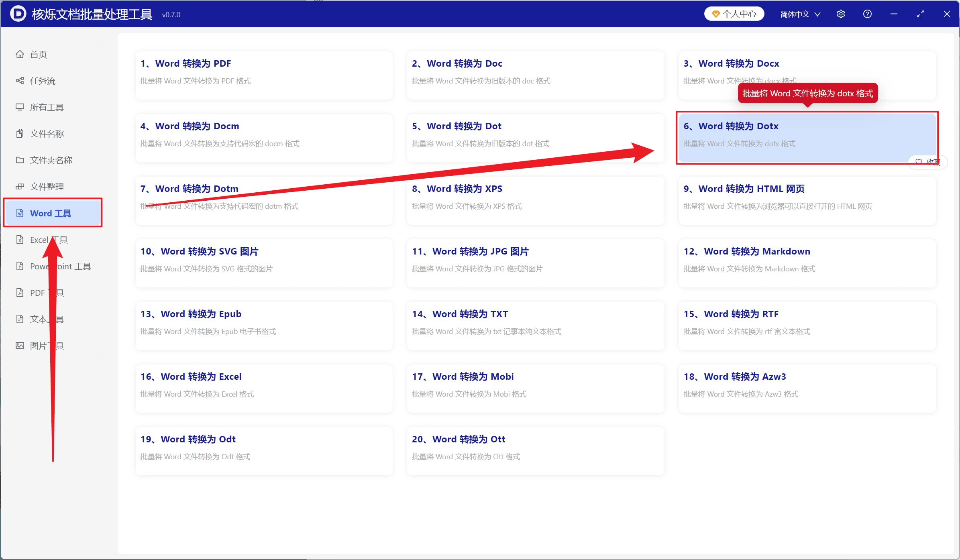The width and height of the screenshot is (960, 560).
Task: Select the Word 转换为 Dotx card
Action: pos(807,138)
